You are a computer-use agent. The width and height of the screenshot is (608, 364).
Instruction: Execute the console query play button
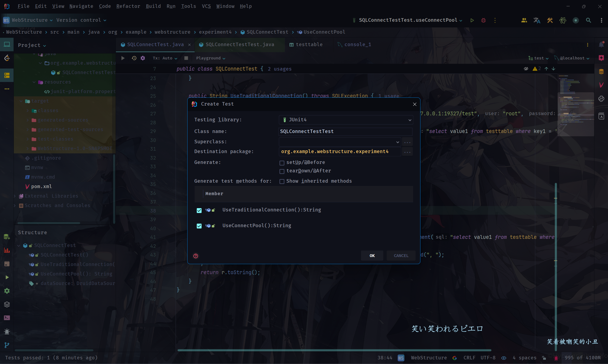coord(123,58)
